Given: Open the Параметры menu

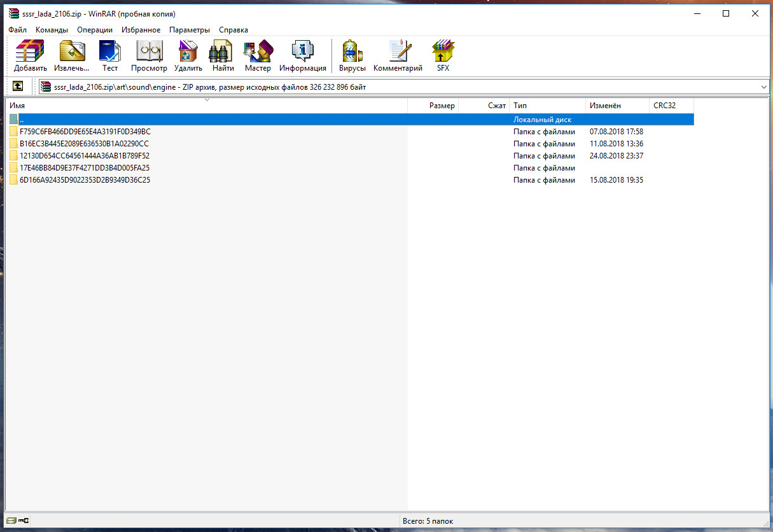Looking at the screenshot, I should click(x=189, y=30).
